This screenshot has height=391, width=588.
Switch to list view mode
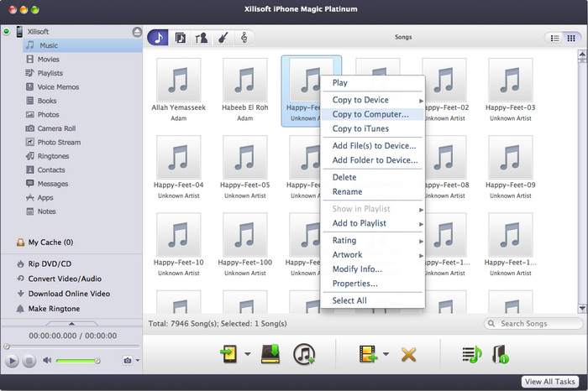554,38
